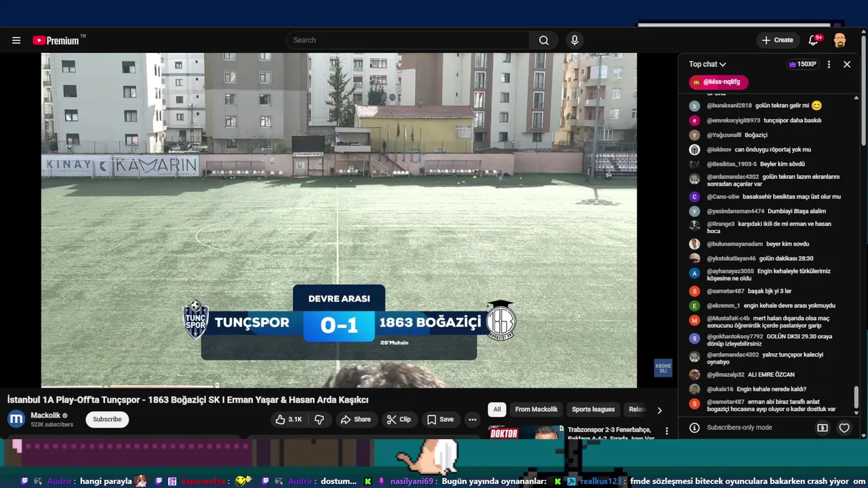The height and width of the screenshot is (488, 868).
Task: Select the Sports leagues filter chip
Action: [x=593, y=409]
